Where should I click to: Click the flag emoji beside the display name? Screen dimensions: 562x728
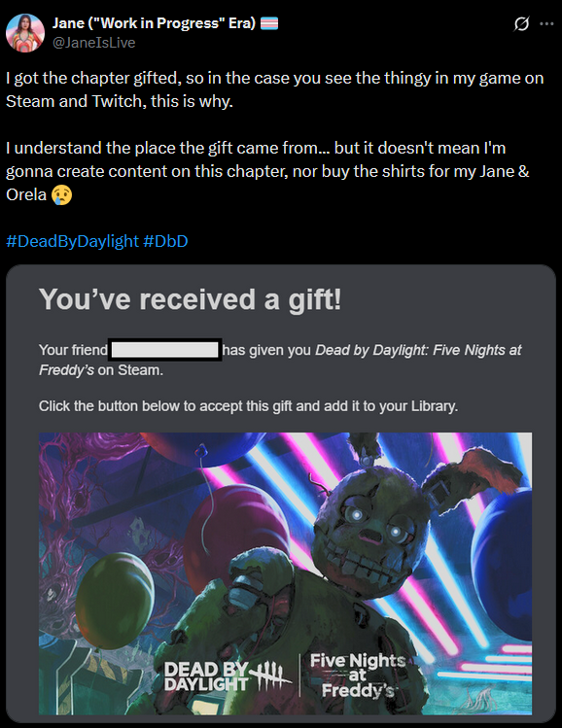coord(269,23)
